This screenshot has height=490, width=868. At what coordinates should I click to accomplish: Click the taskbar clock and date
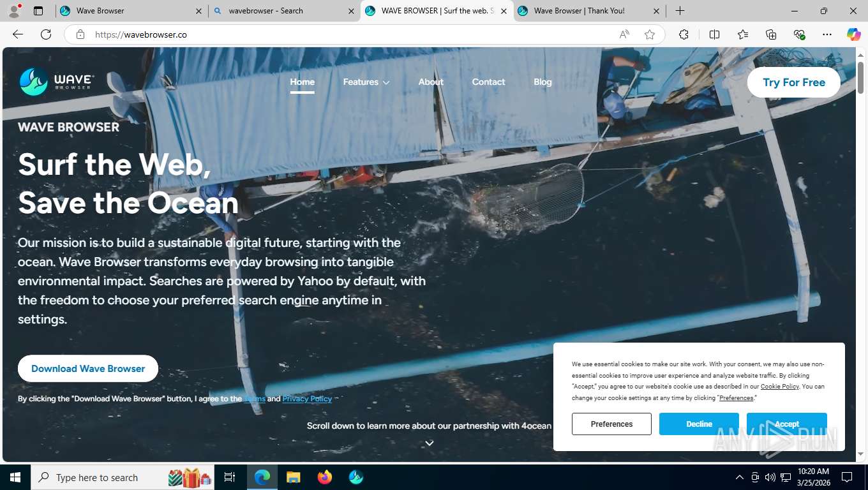coord(813,477)
